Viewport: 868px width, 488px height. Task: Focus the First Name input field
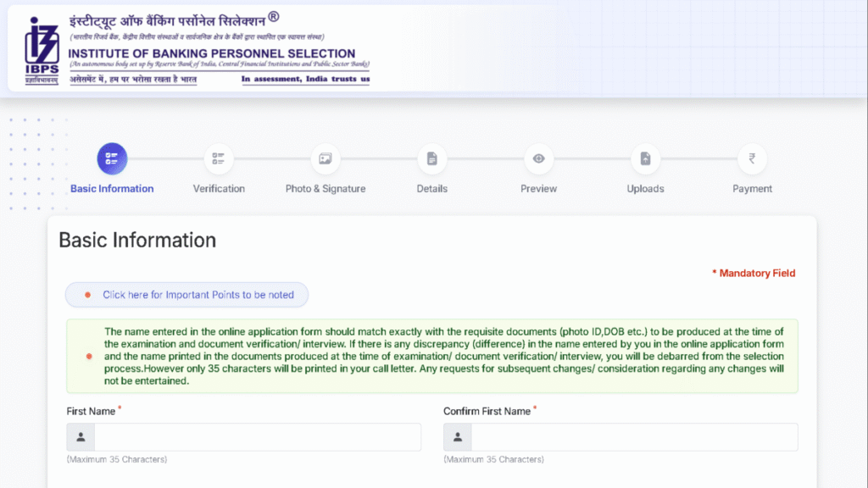258,437
